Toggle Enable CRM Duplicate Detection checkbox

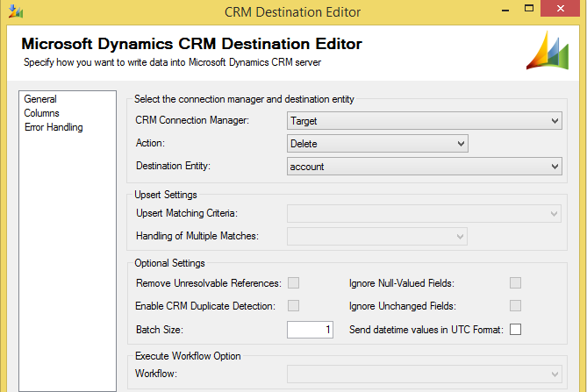pyautogui.click(x=294, y=305)
